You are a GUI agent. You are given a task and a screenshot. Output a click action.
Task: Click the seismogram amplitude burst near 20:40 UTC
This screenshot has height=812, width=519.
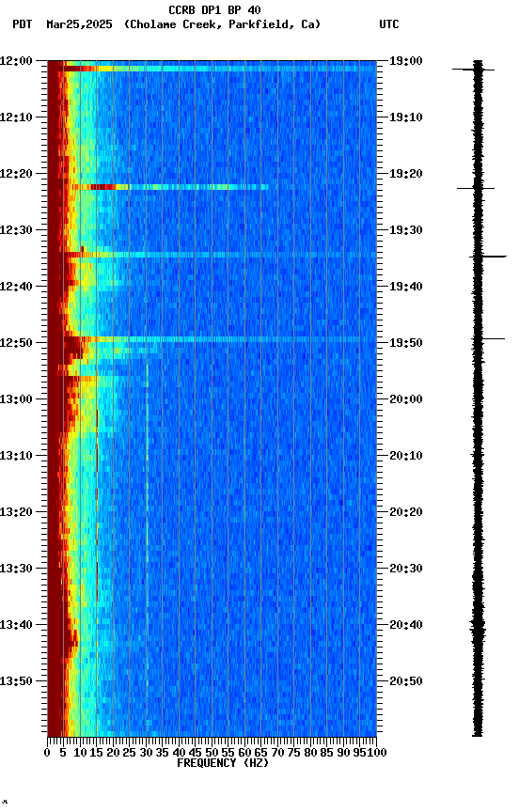click(x=478, y=629)
